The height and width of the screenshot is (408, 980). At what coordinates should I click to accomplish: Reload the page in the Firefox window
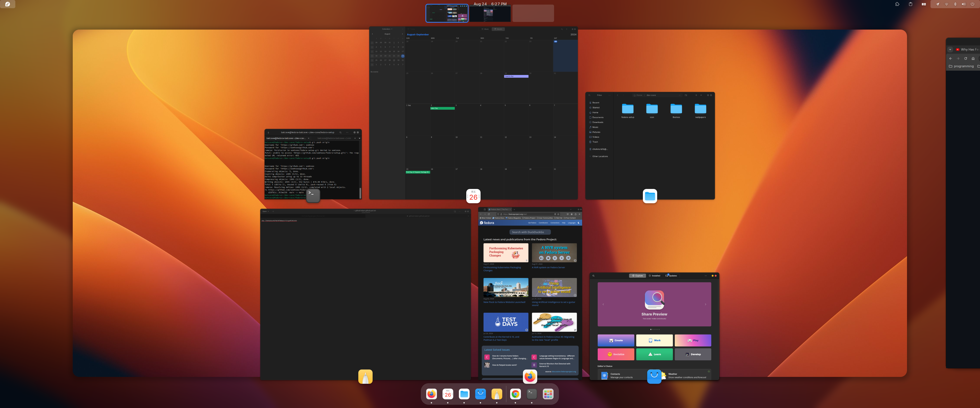tap(489, 214)
